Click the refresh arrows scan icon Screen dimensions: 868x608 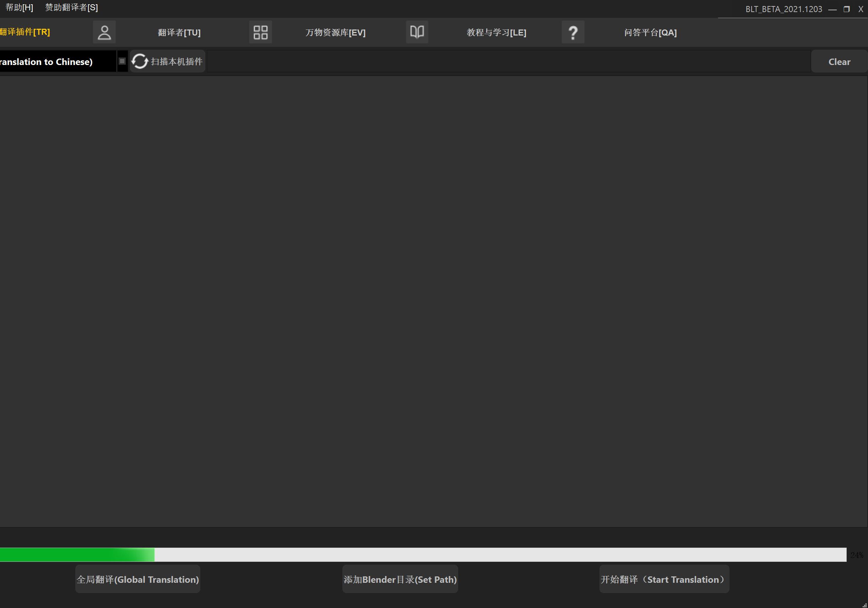[140, 61]
